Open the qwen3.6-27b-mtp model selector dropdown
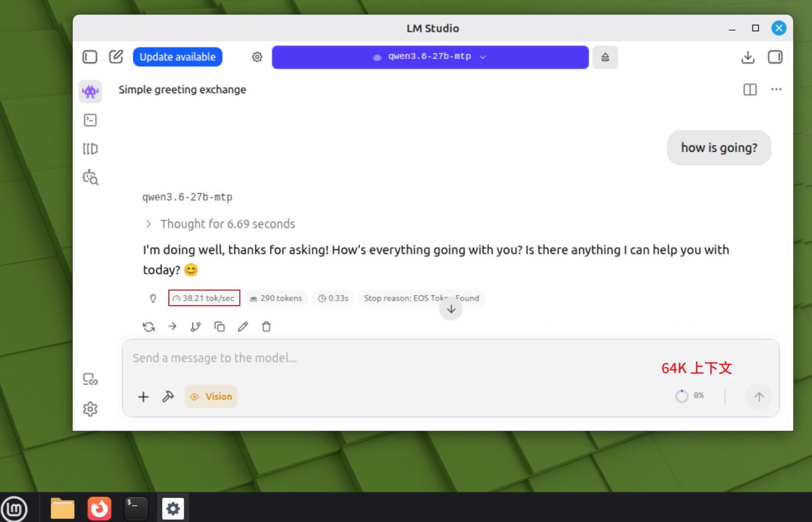Image resolution: width=812 pixels, height=522 pixels. [430, 57]
